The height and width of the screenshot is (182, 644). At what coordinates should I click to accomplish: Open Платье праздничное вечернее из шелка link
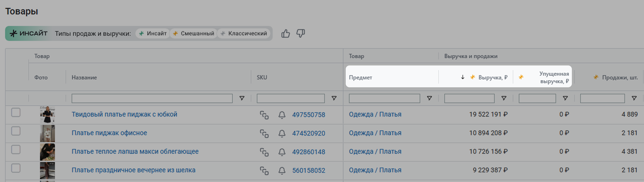(134, 170)
